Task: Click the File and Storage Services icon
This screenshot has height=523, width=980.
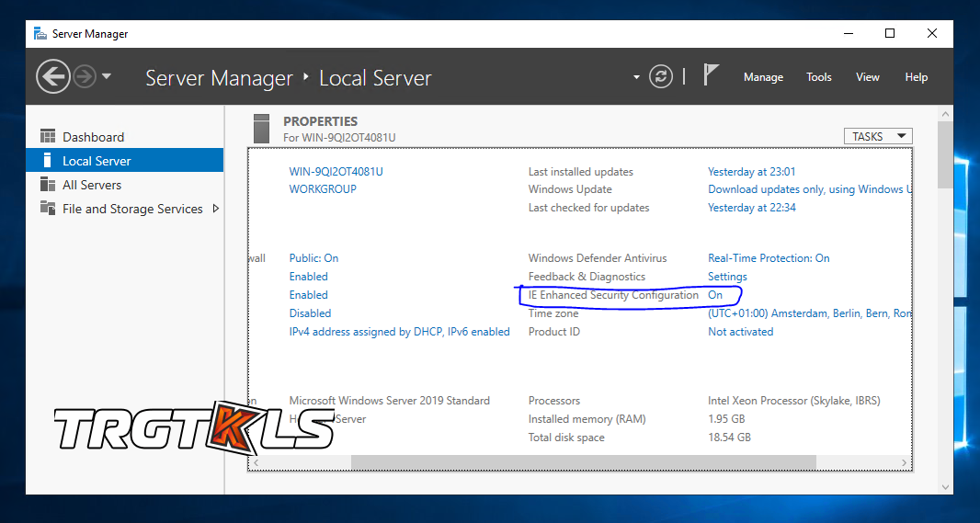Action: [48, 209]
